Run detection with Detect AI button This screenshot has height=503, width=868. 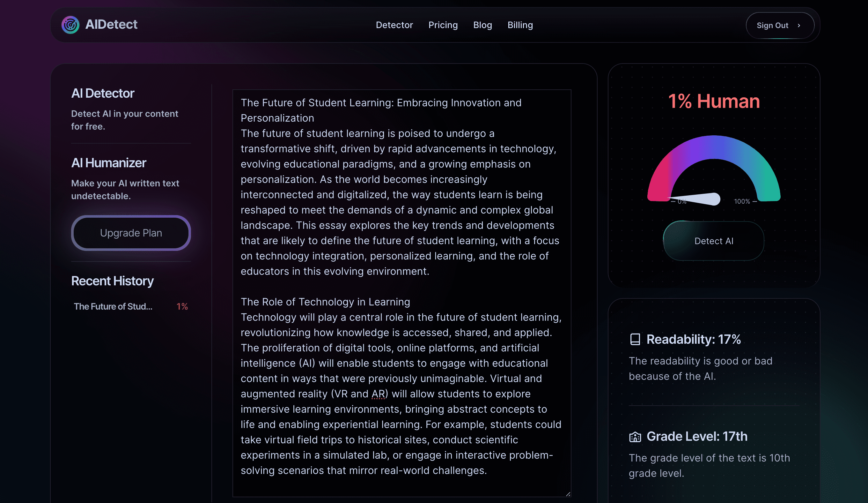point(713,241)
